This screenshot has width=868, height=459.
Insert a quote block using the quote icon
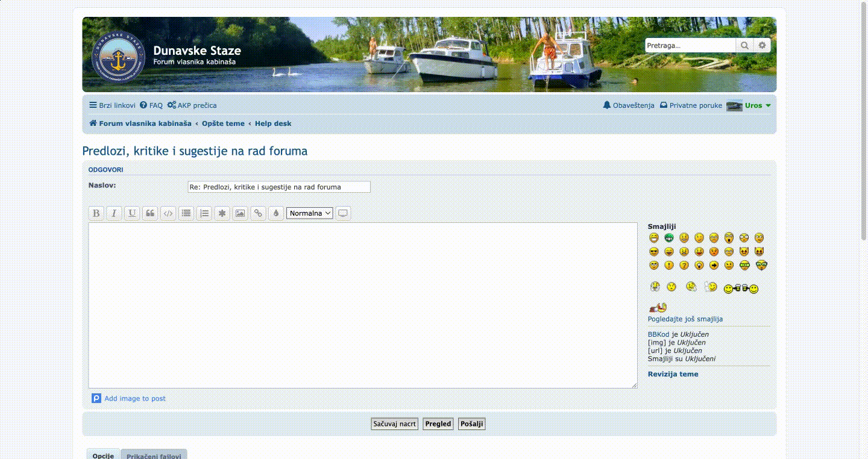coord(150,213)
